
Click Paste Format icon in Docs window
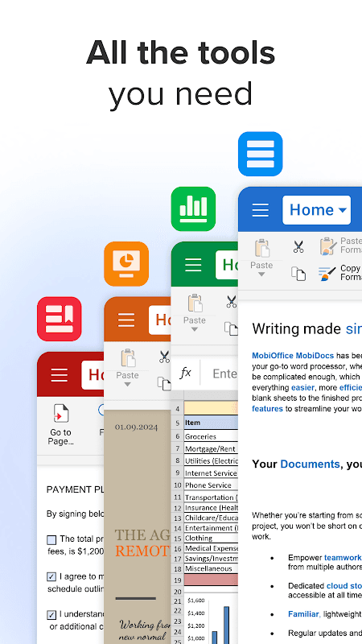tap(329, 246)
